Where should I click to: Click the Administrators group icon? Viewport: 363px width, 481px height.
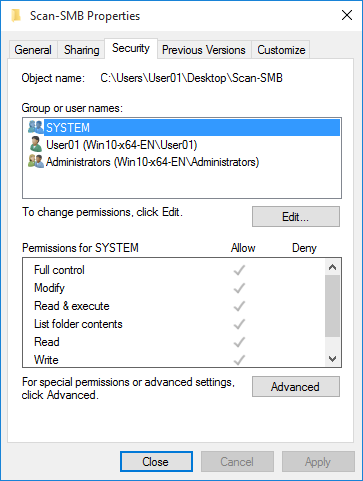pos(36,162)
